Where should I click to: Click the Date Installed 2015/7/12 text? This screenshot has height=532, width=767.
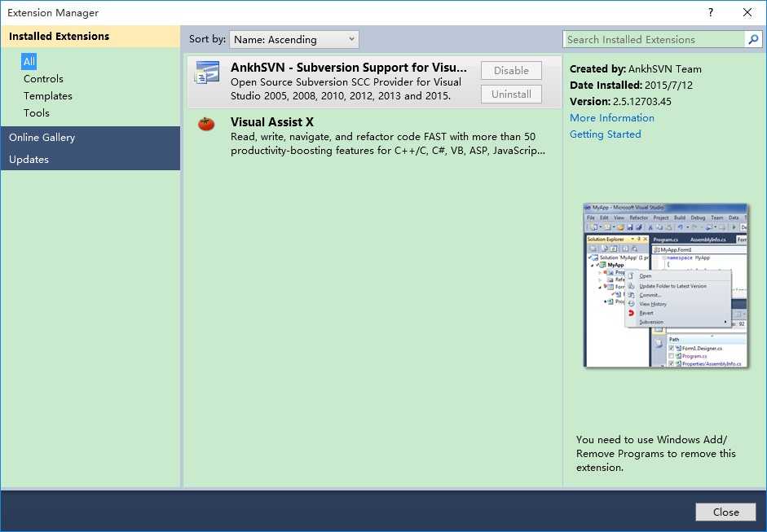(x=631, y=85)
